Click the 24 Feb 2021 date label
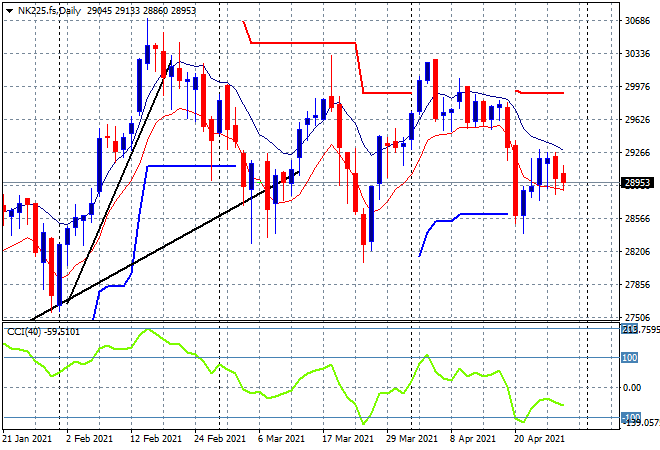Image resolution: width=660 pixels, height=450 pixels. 220,439
